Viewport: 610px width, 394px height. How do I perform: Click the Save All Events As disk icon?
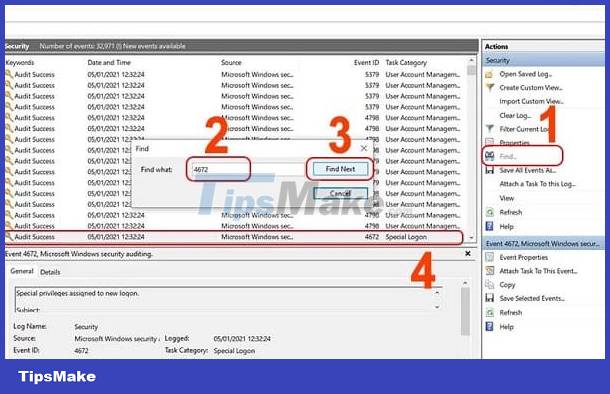(490, 170)
